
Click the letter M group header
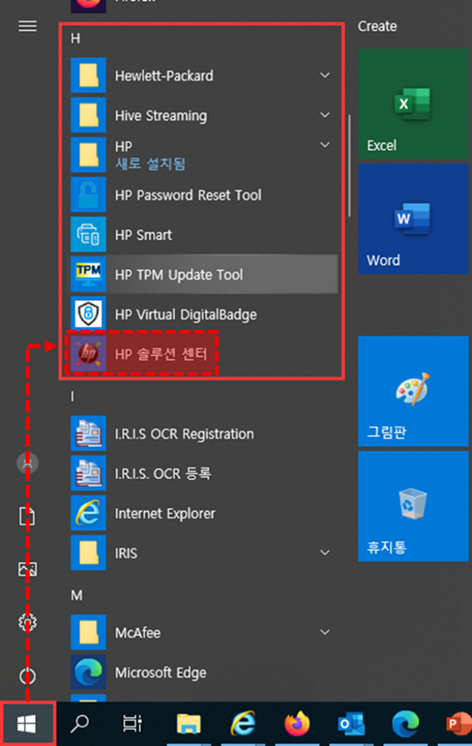coord(77,595)
